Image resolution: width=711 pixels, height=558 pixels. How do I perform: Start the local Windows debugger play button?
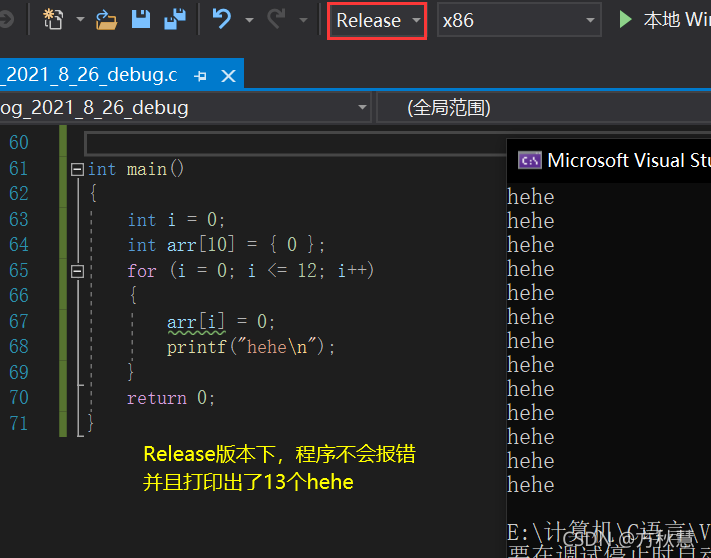pos(626,19)
